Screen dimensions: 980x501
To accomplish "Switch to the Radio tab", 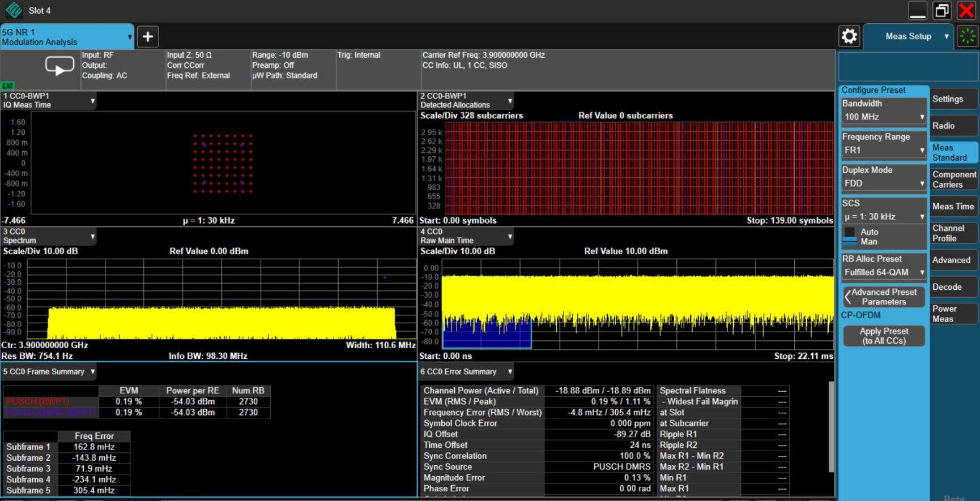I will [x=954, y=126].
